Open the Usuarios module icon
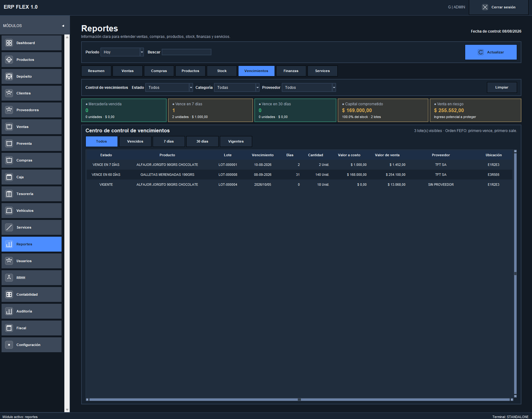532x419 pixels. point(9,261)
